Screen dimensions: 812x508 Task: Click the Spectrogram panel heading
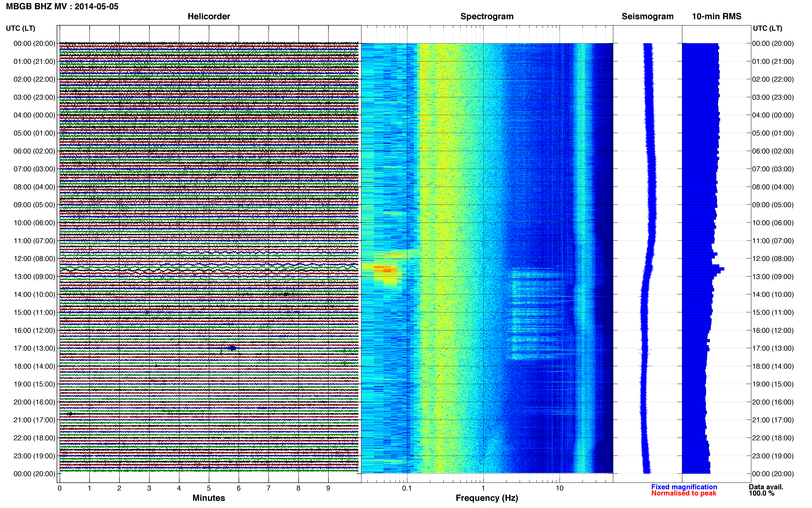[x=487, y=16]
